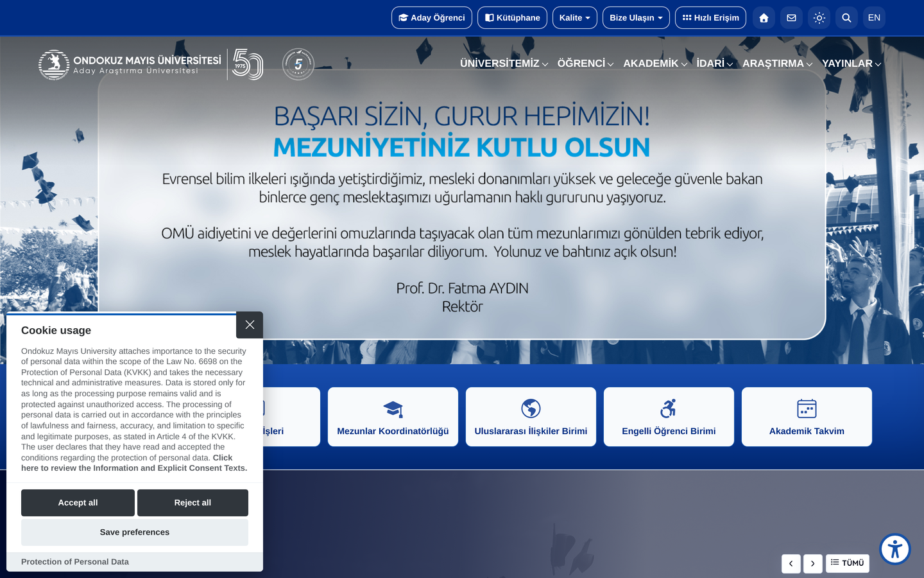Expand the ÜNİVERSİTEMİZ menu

click(x=504, y=64)
